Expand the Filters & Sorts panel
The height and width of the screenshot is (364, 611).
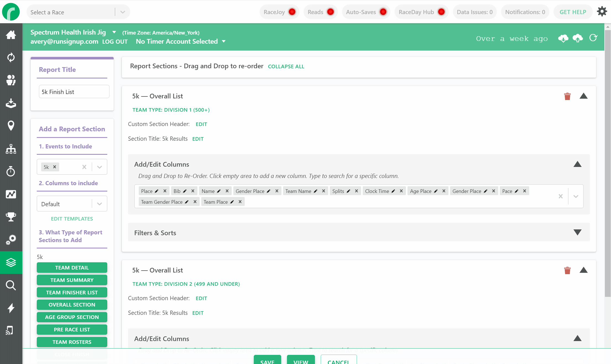click(577, 232)
